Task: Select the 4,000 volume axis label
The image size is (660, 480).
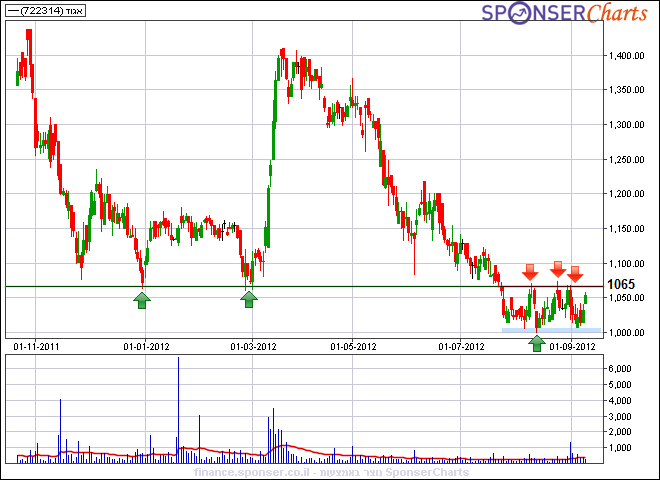Action: 620,401
